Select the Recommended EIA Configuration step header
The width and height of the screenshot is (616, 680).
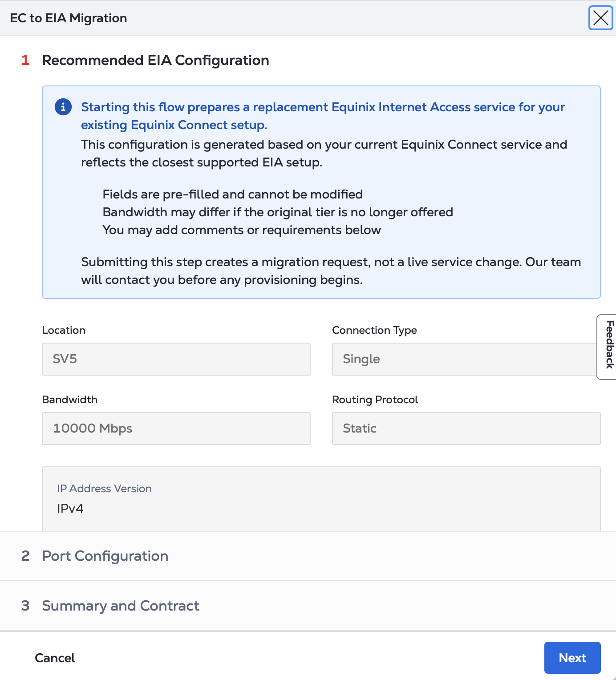[x=155, y=60]
